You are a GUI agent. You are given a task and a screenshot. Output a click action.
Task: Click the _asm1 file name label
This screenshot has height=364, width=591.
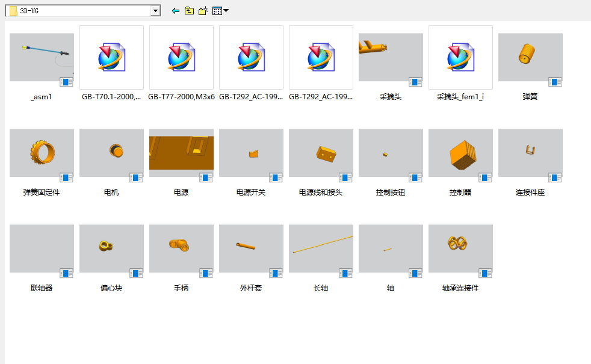[42, 97]
